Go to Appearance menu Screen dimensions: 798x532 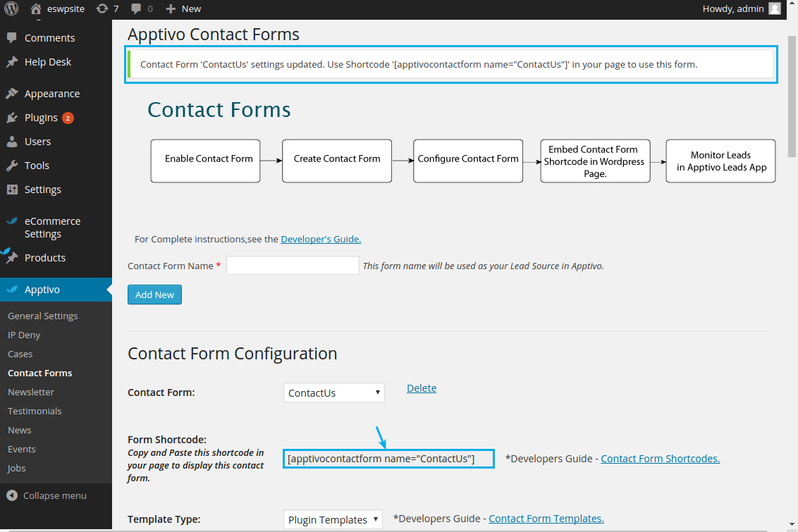pyautogui.click(x=52, y=94)
